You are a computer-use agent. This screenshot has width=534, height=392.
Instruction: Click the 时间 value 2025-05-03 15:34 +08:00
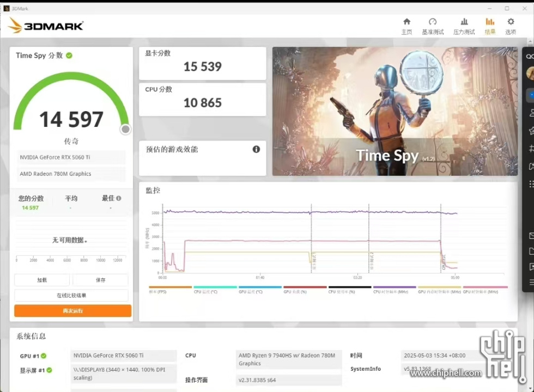[435, 355]
